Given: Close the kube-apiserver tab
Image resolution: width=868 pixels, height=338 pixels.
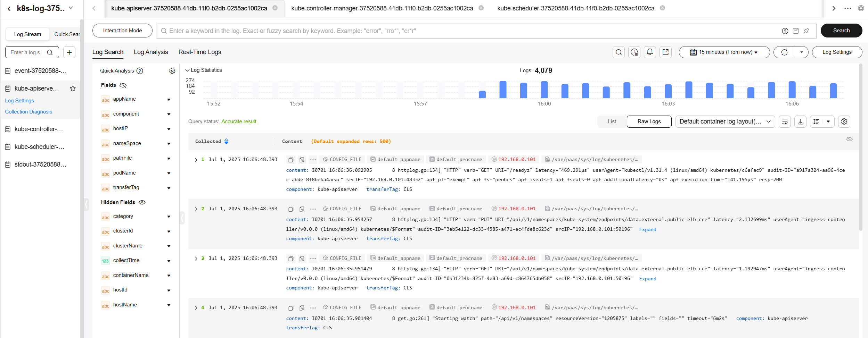Looking at the screenshot, I should coord(275,8).
